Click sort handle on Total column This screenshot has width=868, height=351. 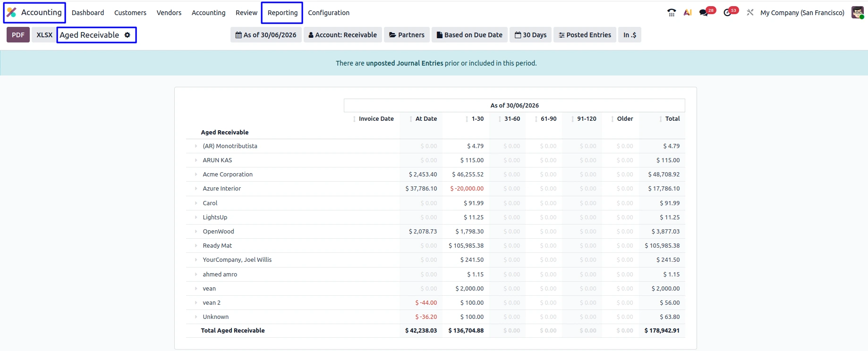(661, 119)
